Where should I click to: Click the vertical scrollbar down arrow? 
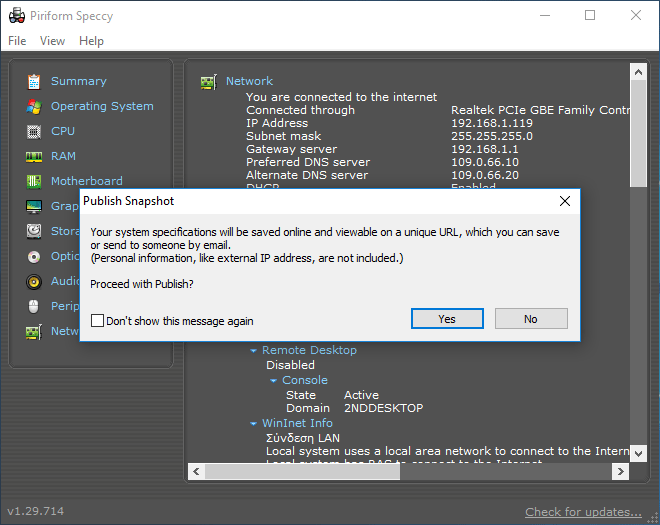point(638,454)
